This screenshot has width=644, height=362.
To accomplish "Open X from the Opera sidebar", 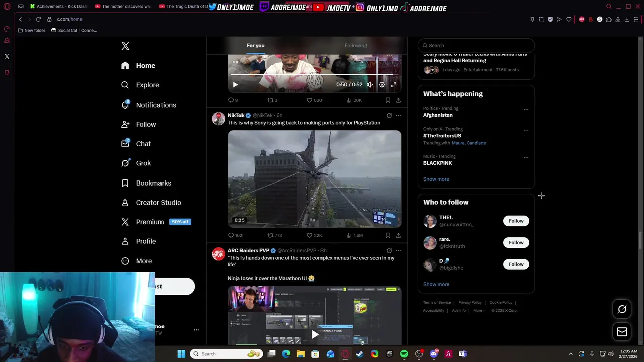I will [x=7, y=56].
